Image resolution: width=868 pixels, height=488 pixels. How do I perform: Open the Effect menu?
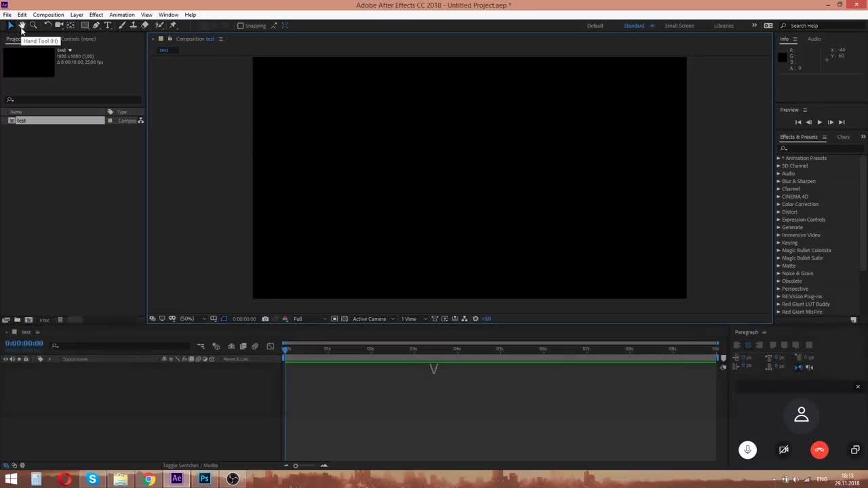click(x=96, y=15)
